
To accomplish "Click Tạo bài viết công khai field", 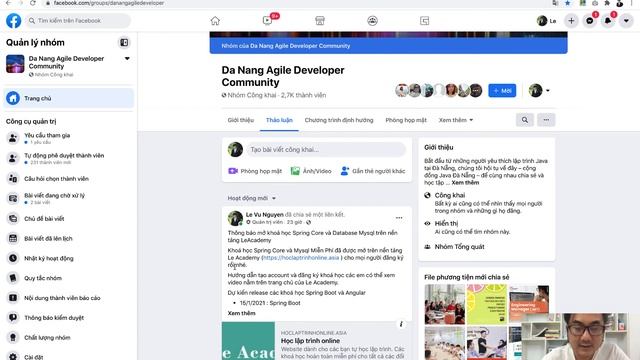I will pyautogui.click(x=326, y=149).
